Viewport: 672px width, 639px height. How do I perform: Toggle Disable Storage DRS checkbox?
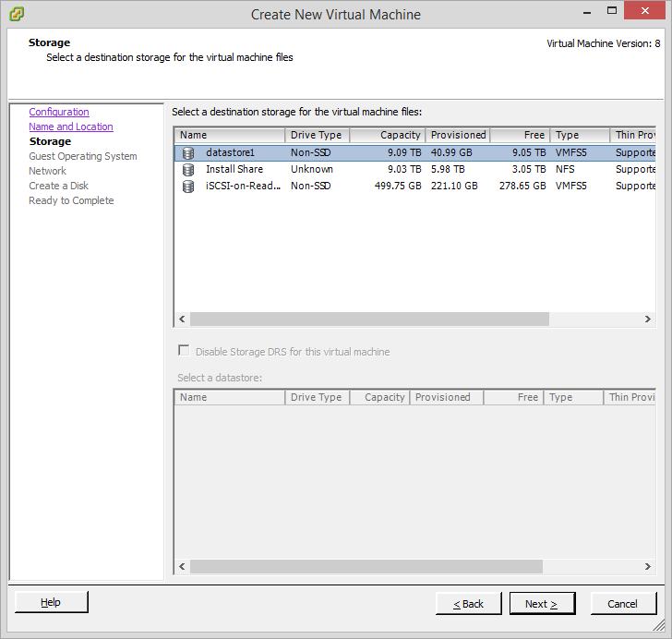click(x=184, y=352)
